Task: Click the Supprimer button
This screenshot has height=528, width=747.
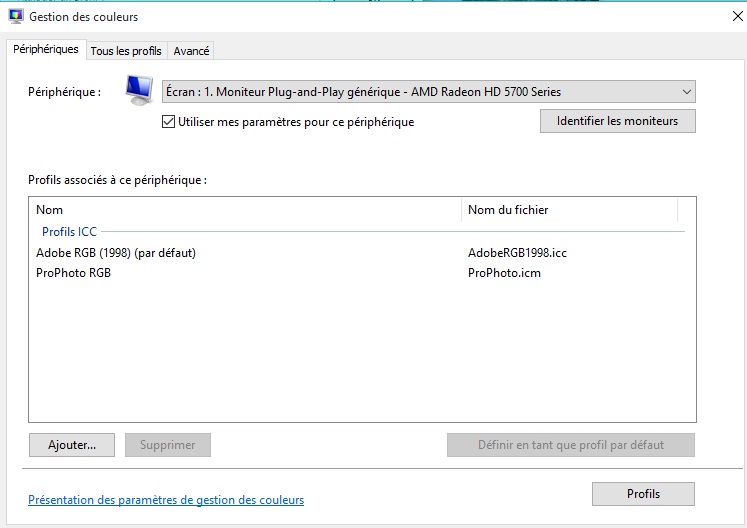Action: click(x=168, y=445)
